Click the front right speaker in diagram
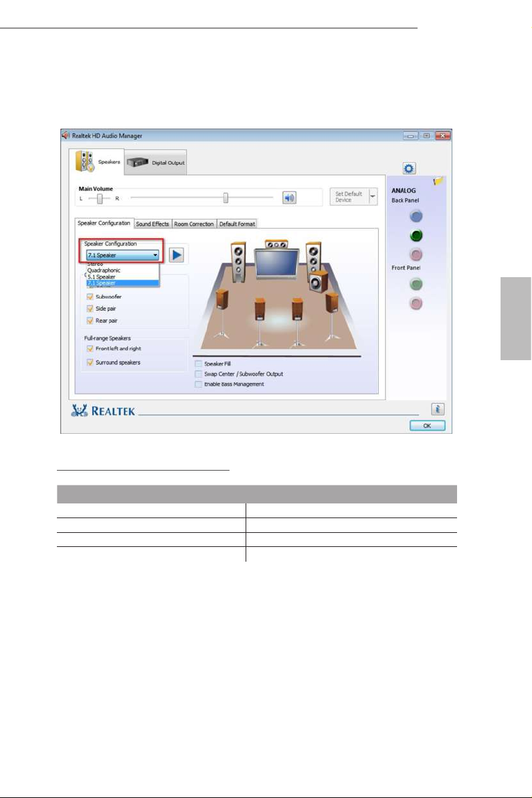 click(313, 260)
